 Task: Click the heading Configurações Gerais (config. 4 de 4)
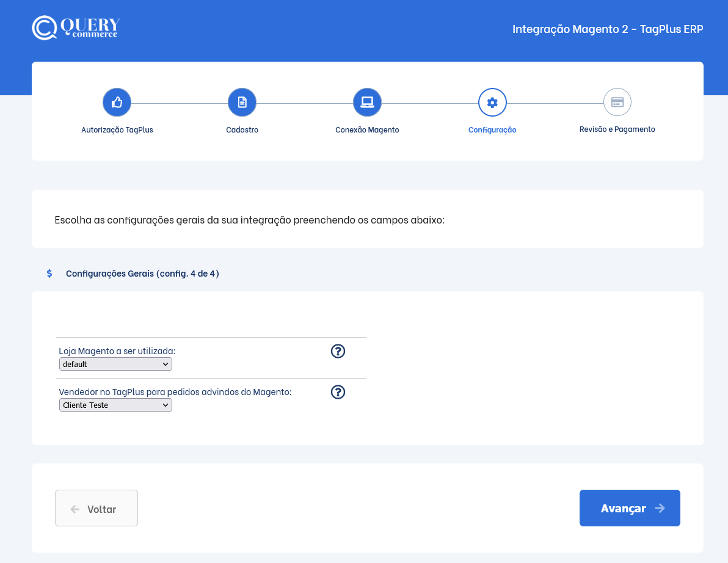[142, 274]
